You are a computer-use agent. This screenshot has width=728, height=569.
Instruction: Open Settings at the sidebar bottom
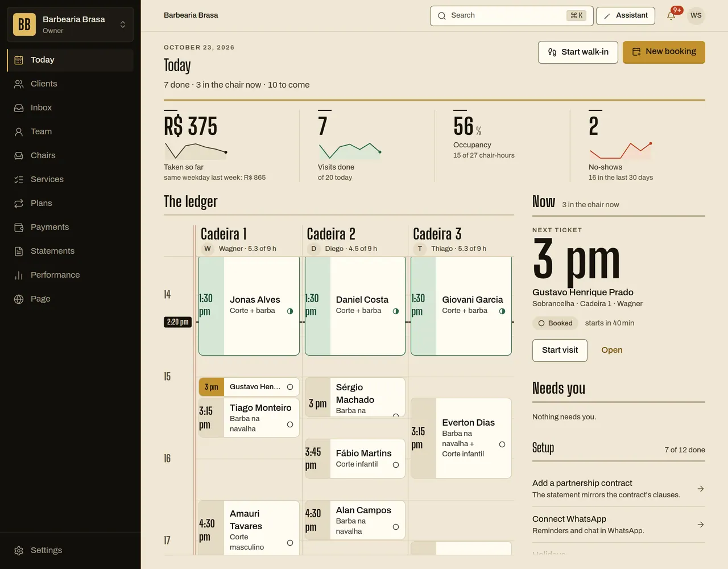tap(71, 550)
